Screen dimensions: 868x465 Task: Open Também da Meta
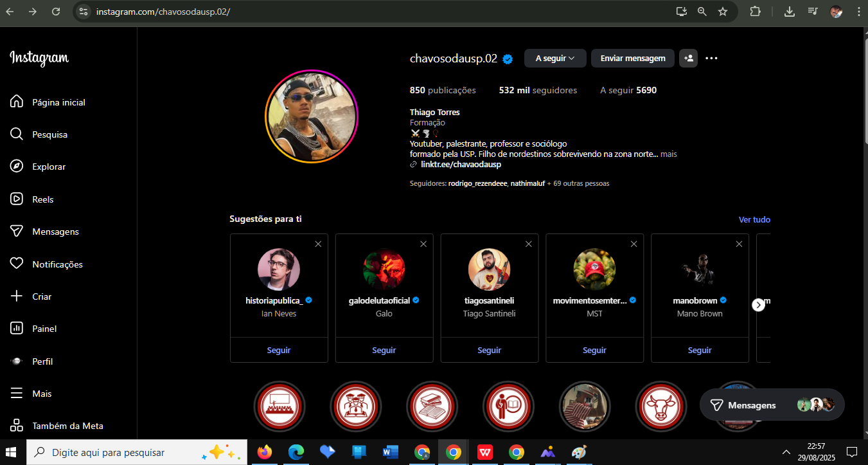57,426
